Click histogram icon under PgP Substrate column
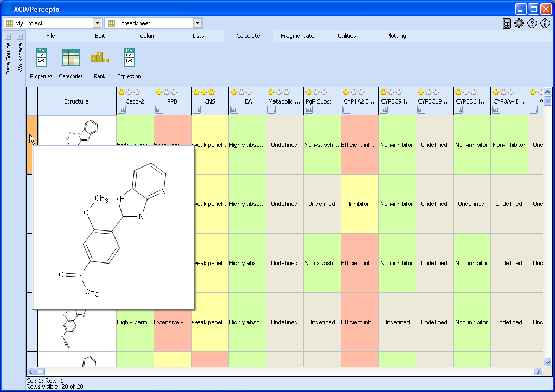 click(309, 110)
